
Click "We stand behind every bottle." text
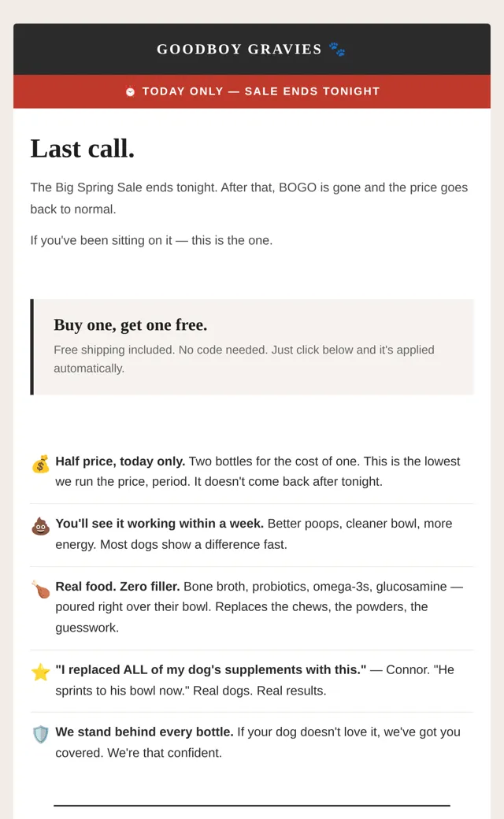[144, 732]
